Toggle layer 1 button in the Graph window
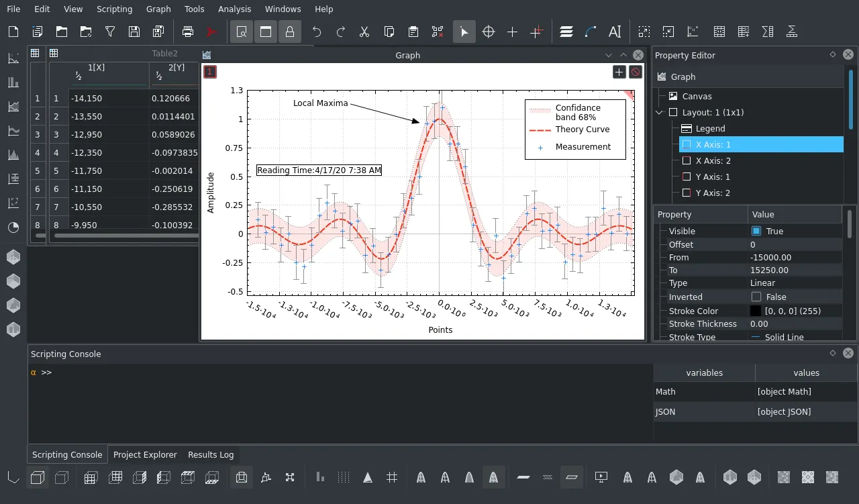This screenshot has width=859, height=504. click(210, 72)
